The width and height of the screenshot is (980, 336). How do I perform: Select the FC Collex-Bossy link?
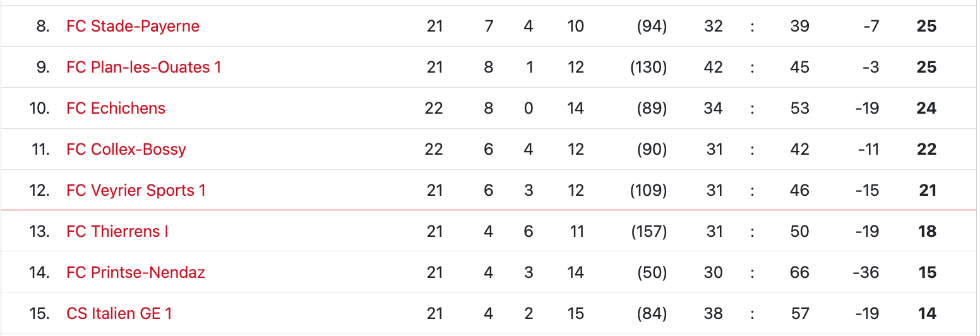[x=126, y=150]
